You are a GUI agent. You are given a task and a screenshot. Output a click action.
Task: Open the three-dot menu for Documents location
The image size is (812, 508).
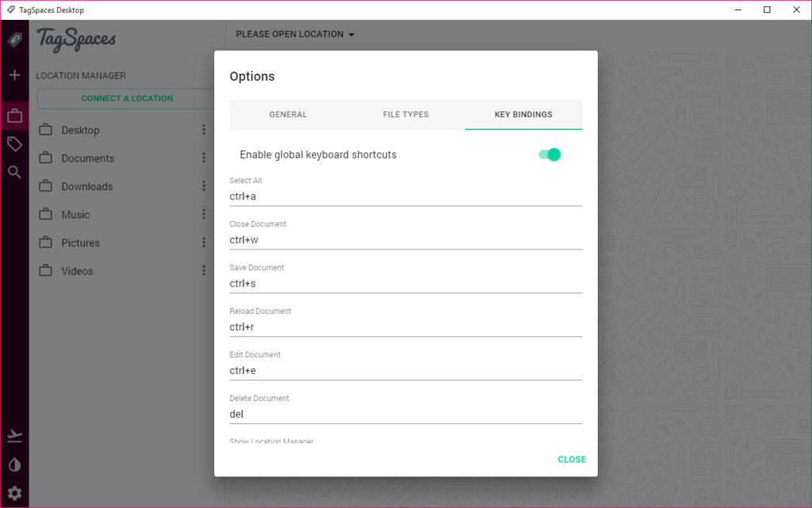tap(204, 157)
